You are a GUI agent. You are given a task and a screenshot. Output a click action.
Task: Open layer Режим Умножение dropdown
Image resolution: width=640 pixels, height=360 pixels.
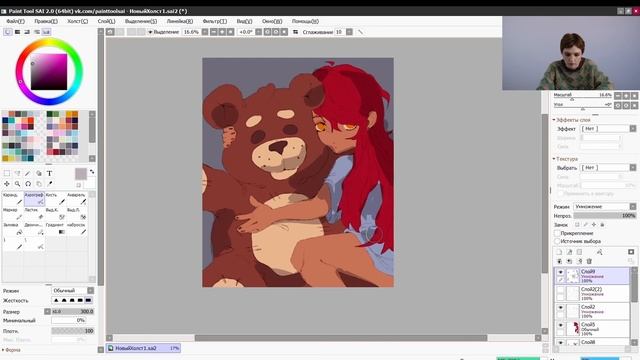coord(605,207)
